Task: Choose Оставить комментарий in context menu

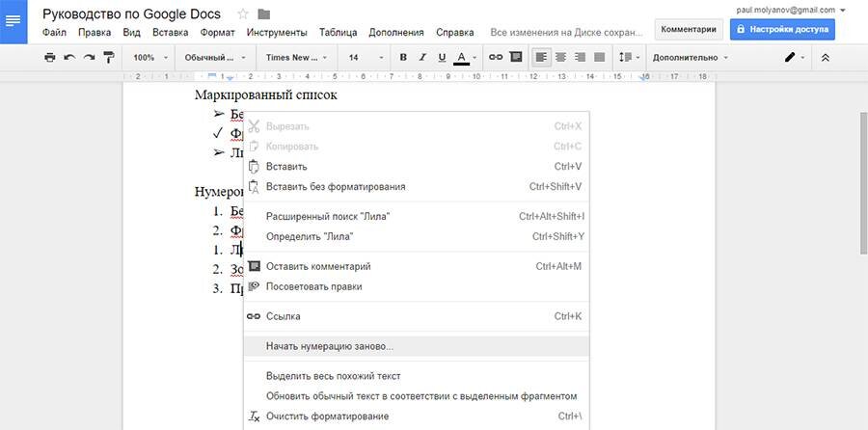Action: pos(417,266)
